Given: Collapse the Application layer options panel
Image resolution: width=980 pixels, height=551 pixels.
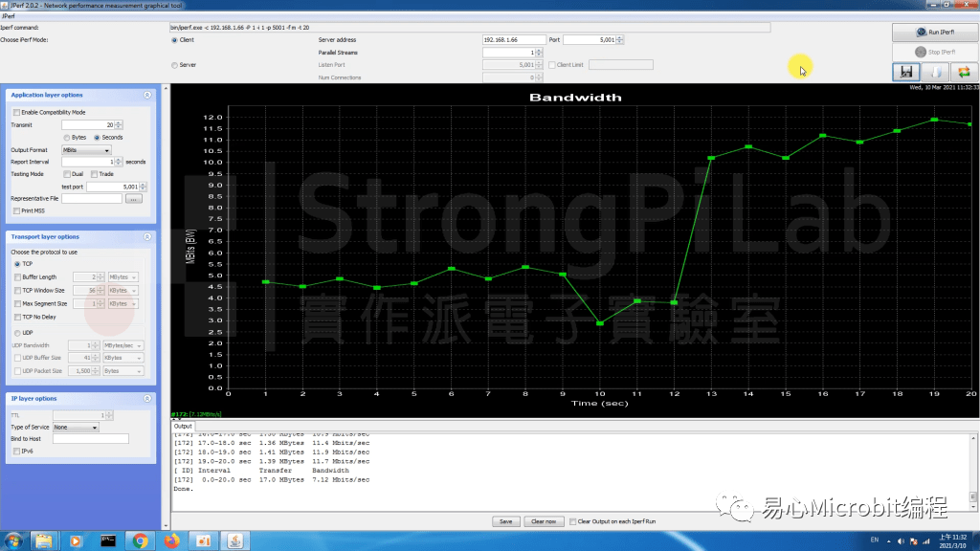Looking at the screenshot, I should [147, 95].
